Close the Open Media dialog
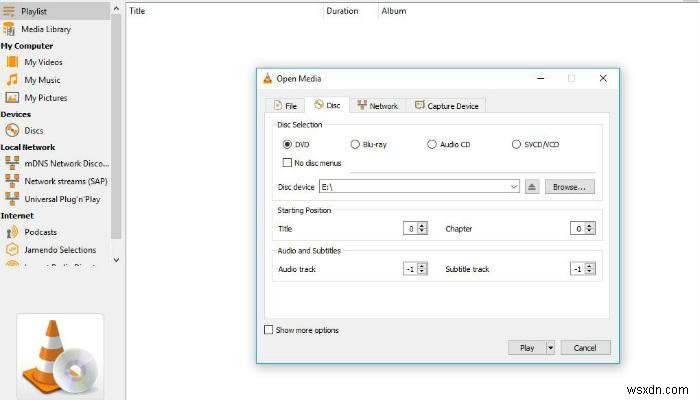 point(603,79)
